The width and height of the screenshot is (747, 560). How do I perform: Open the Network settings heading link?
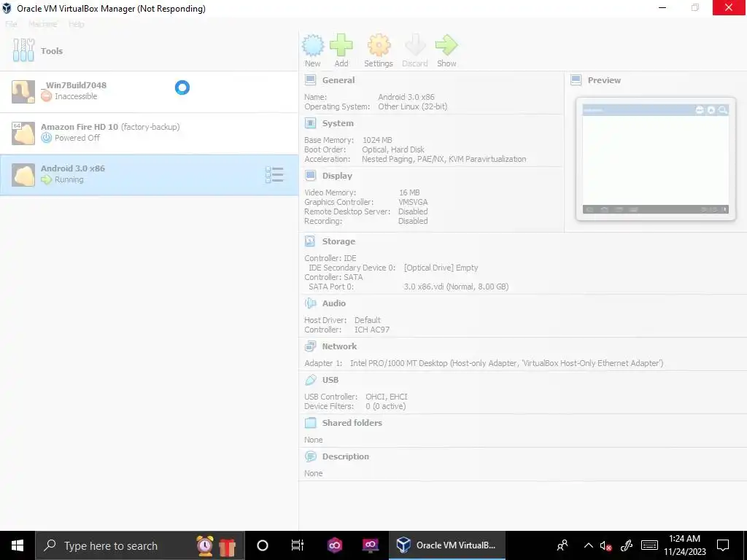pyautogui.click(x=339, y=346)
